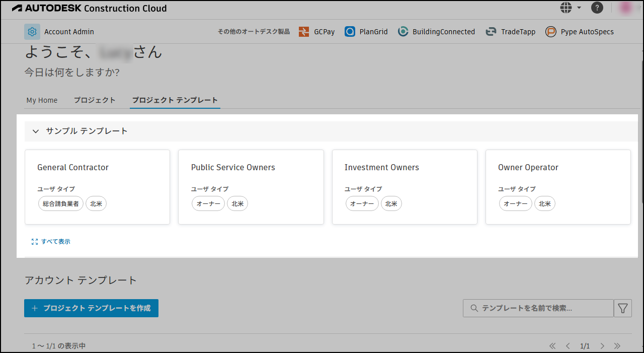Image resolution: width=644 pixels, height=353 pixels.
Task: Click オーナー tag on Public Service Owners
Action: coord(208,204)
